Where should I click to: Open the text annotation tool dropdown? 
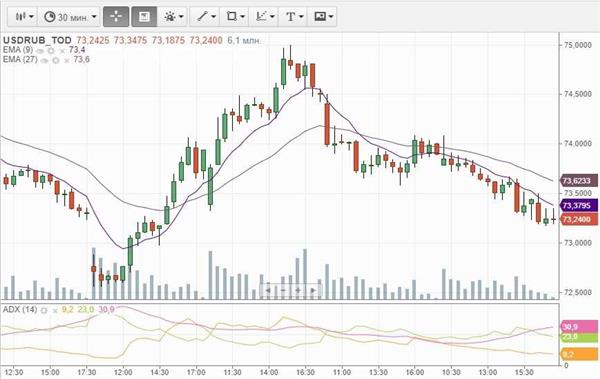pos(293,16)
